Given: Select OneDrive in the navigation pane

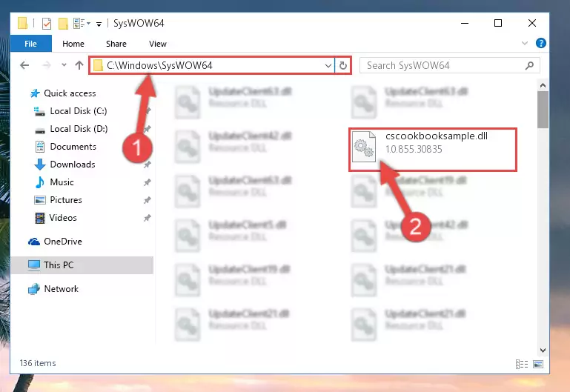Looking at the screenshot, I should click(63, 242).
